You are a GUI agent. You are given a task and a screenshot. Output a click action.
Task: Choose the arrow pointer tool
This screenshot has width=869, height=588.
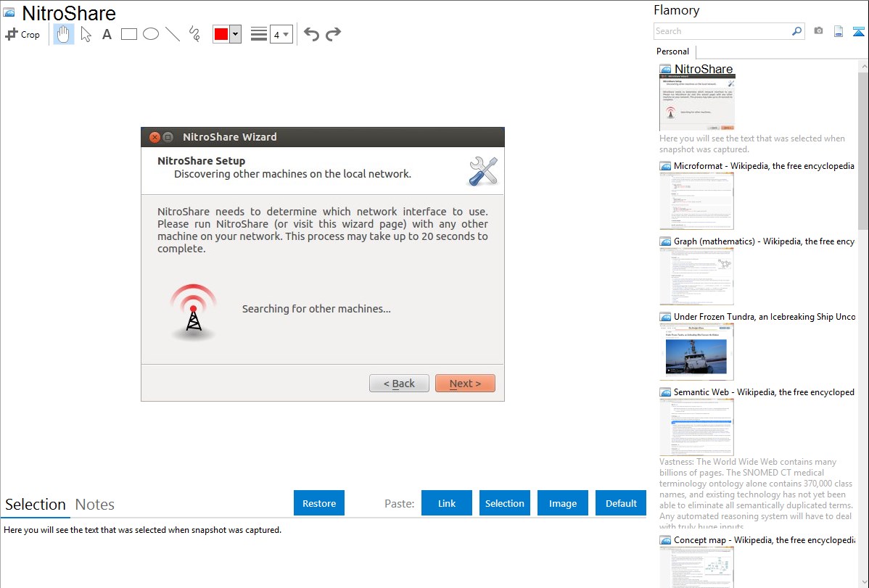86,34
